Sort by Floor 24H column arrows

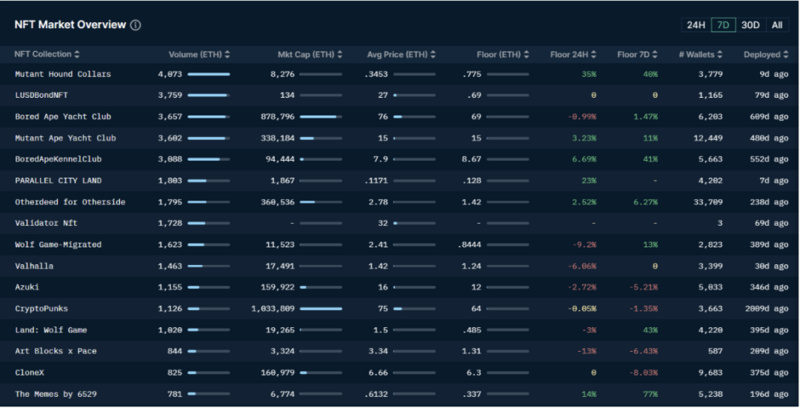(x=594, y=55)
